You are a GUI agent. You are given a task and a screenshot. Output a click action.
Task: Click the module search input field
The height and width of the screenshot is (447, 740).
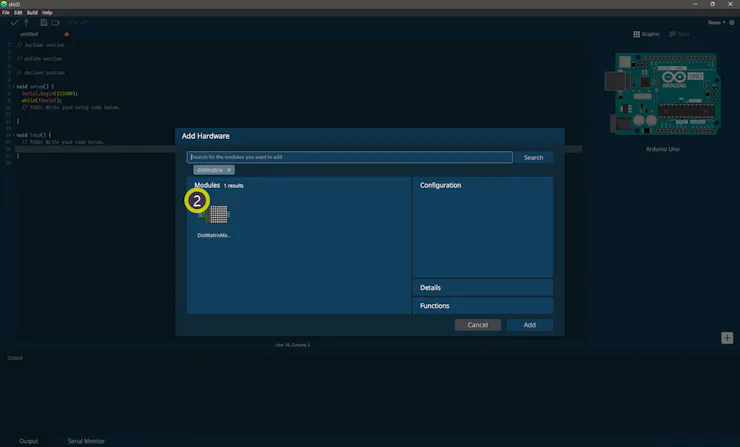350,157
